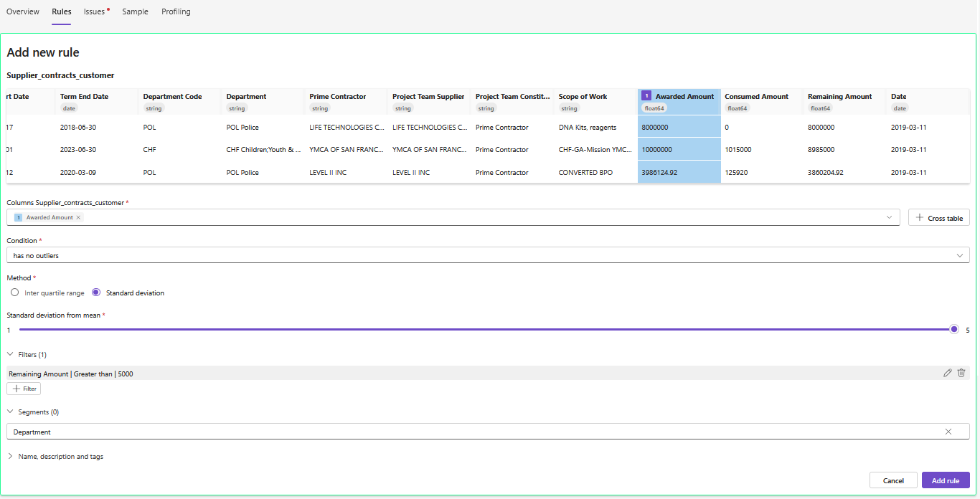Click the Cross table button
Image resolution: width=980 pixels, height=499 pixels.
(x=938, y=218)
